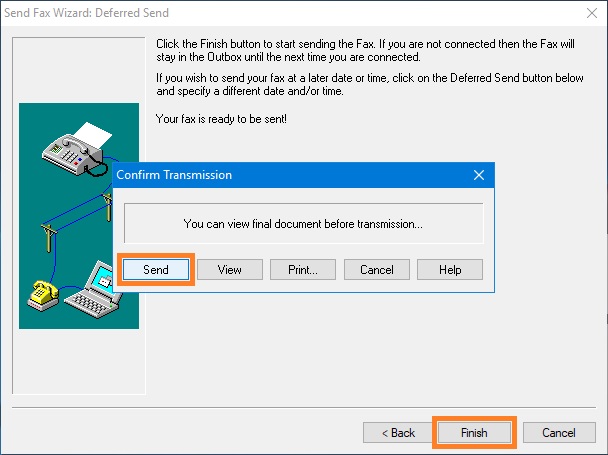The height and width of the screenshot is (455, 608).
Task: Click the 'You can view final document' message
Action: (303, 224)
